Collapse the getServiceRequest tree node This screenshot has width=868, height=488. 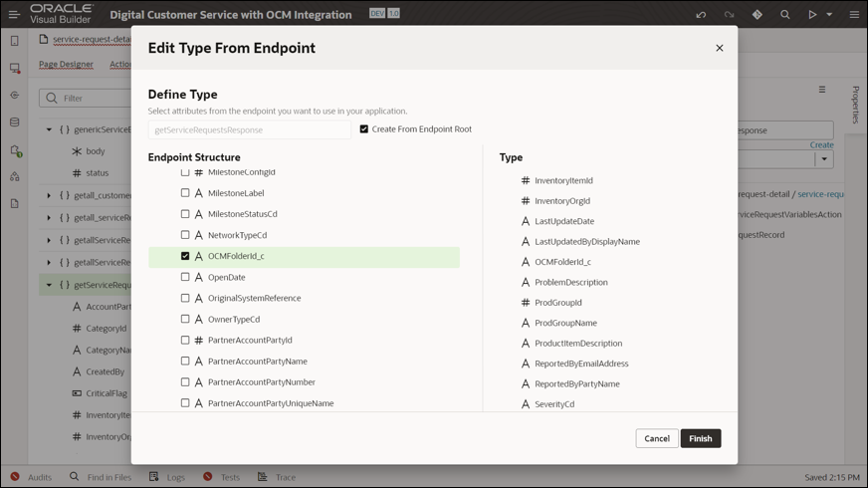pyautogui.click(x=49, y=285)
